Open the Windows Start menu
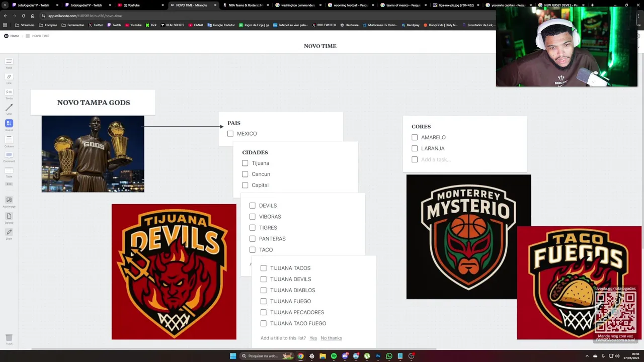This screenshot has width=644, height=362. [x=233, y=356]
